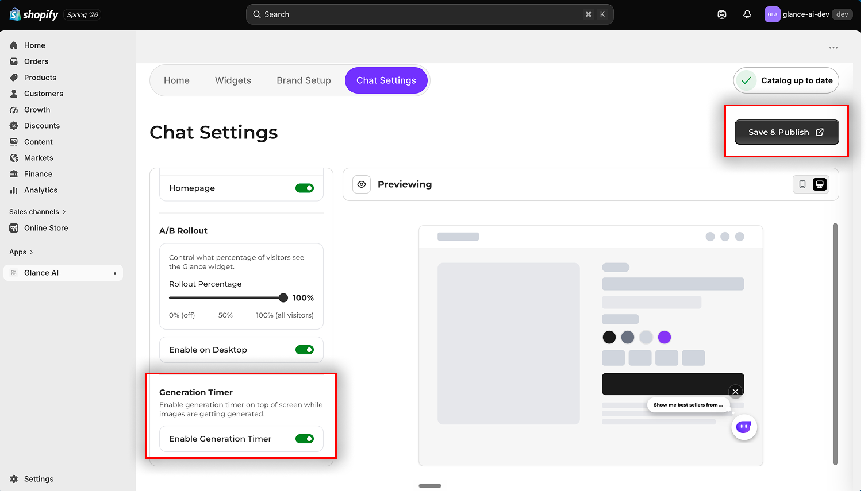The image size is (868, 491).
Task: Go to the Glance Home tab
Action: point(176,80)
